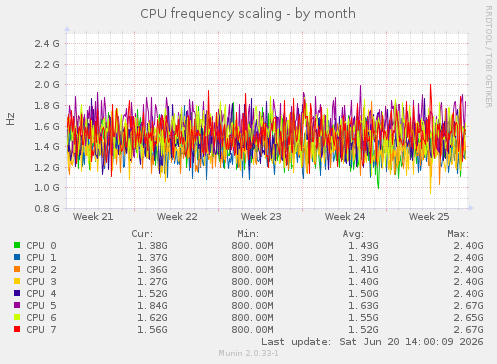Click the 'Cur:' column header
This screenshot has width=497, height=364.
(142, 234)
